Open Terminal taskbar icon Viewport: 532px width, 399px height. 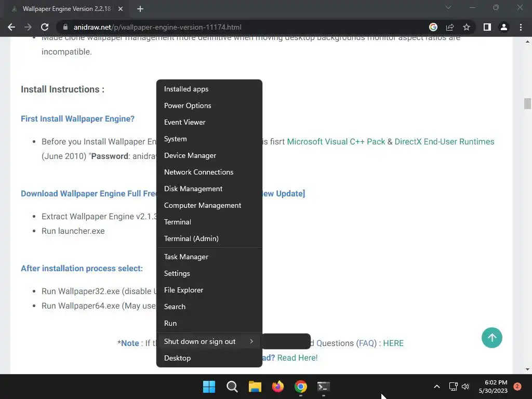(x=323, y=387)
